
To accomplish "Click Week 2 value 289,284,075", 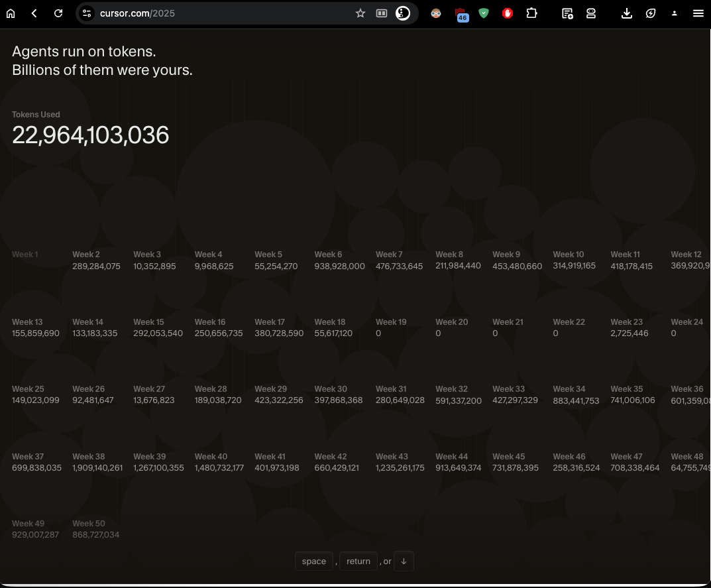I will tap(96, 266).
